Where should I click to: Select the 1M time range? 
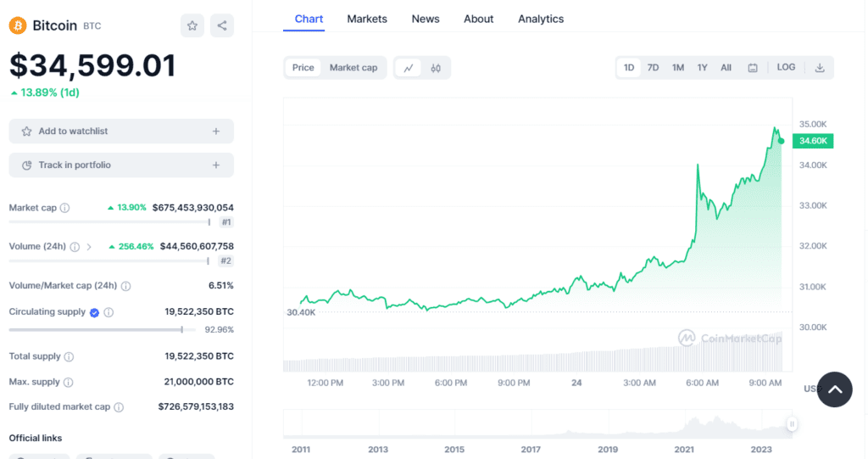[x=678, y=68]
